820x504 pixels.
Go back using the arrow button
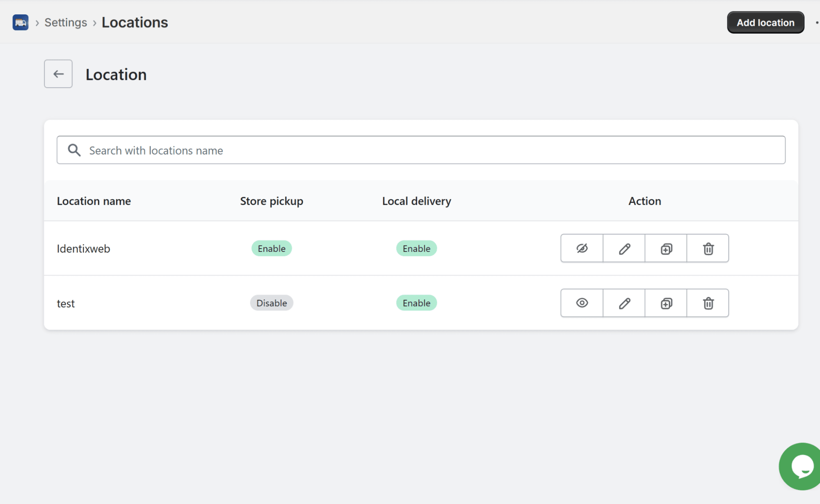(x=58, y=74)
